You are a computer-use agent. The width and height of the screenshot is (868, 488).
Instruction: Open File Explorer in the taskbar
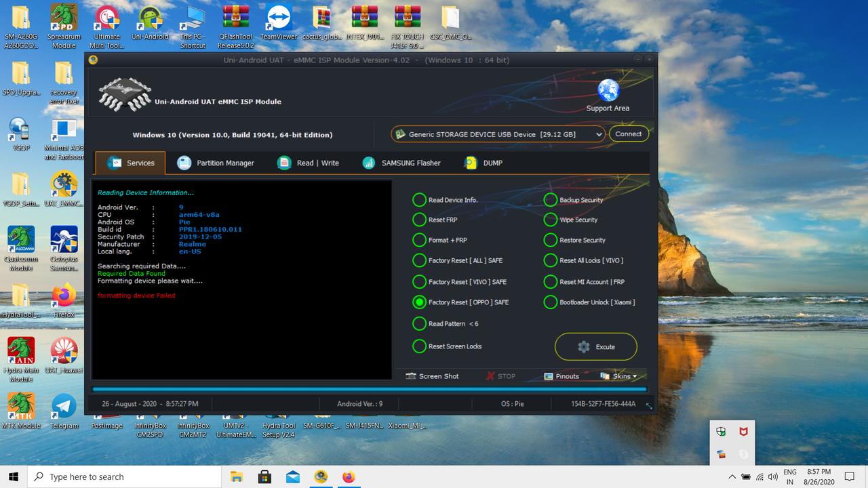[236, 476]
